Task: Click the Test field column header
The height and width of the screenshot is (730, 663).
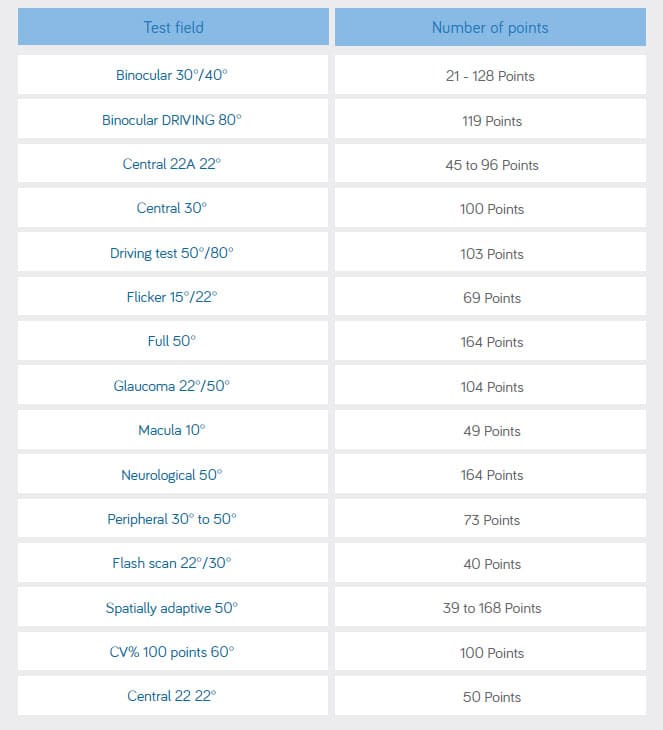Action: pyautogui.click(x=173, y=27)
